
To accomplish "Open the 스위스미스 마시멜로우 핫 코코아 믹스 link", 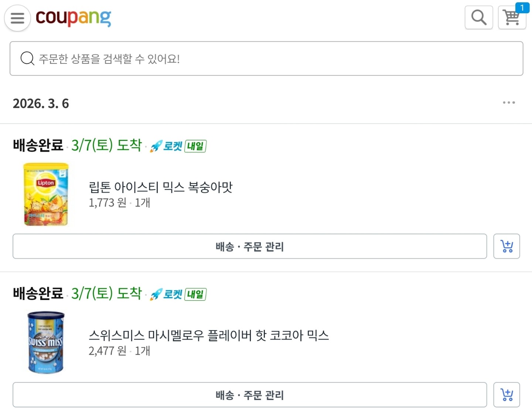I will point(209,335).
